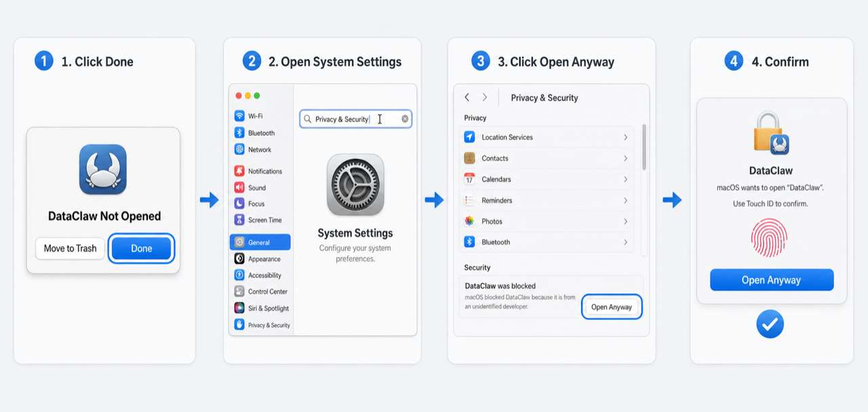Select the Wi-Fi label in sidebar

click(x=255, y=116)
